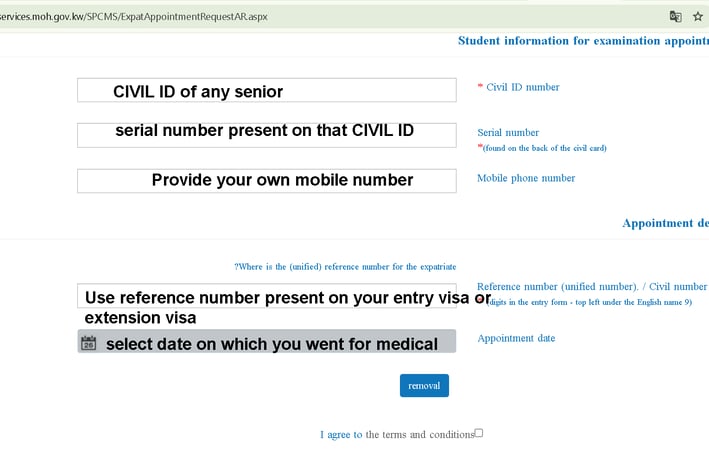Click the 'Civil ID number' label
The height and width of the screenshot is (451, 709).
tap(523, 87)
